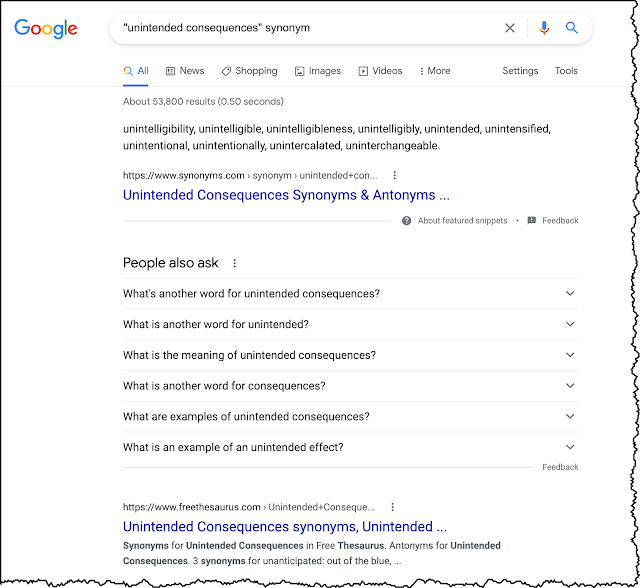Image resolution: width=640 pixels, height=588 pixels.
Task: Expand "What's another word for unintended consequences?"
Action: 570,294
